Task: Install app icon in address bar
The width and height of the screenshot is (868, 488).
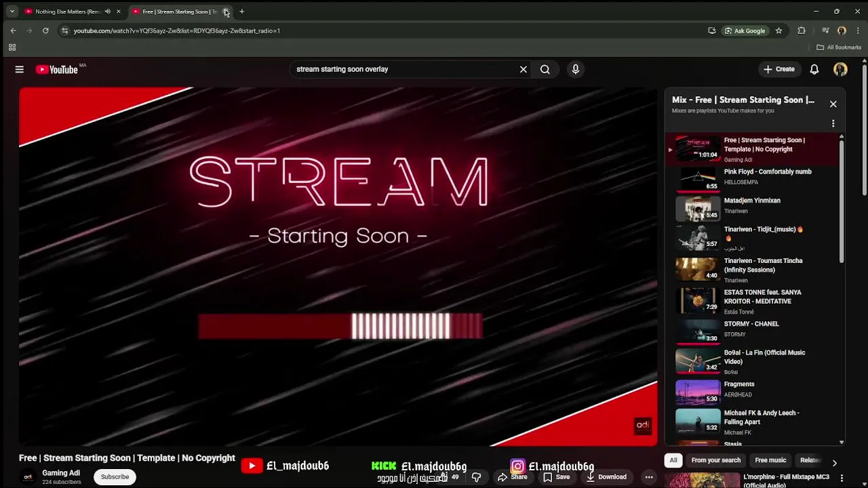Action: [x=712, y=30]
